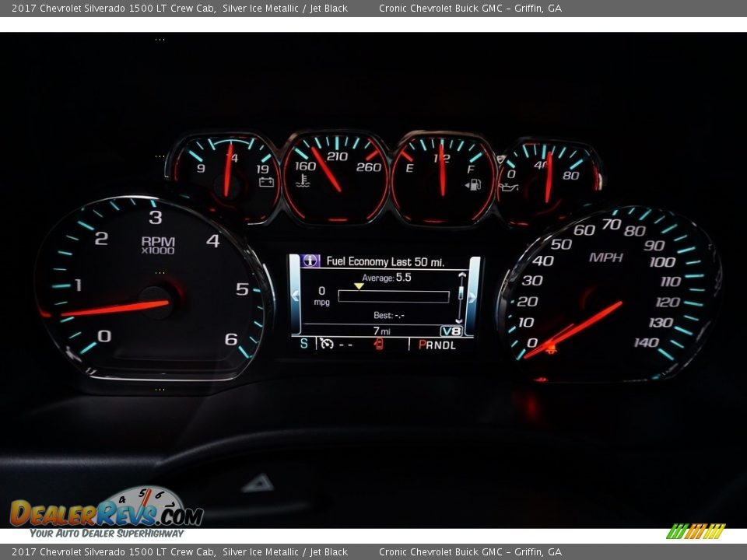Select the Fuel Economy Last 50 mi. heading
Screen dimensions: 747x560
[384, 262]
